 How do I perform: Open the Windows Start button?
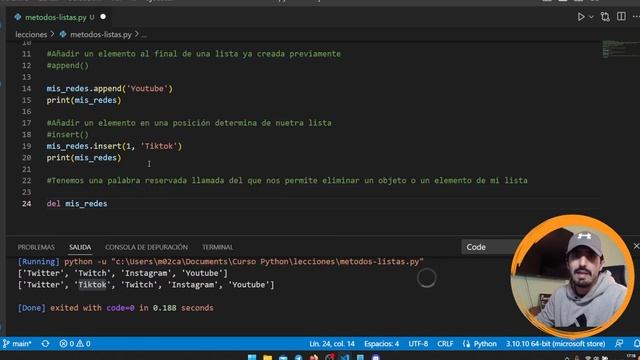pyautogui.click(x=252, y=358)
